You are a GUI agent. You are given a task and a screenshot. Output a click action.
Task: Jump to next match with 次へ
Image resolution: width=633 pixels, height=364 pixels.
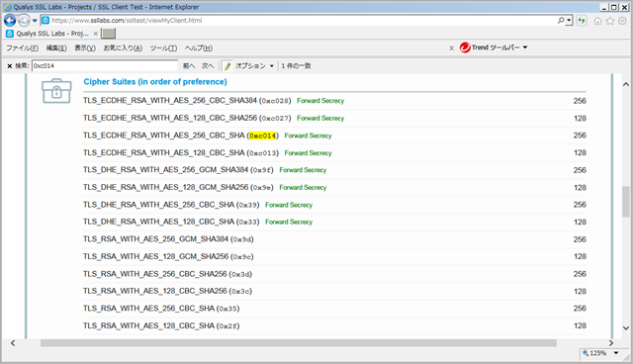coord(208,66)
